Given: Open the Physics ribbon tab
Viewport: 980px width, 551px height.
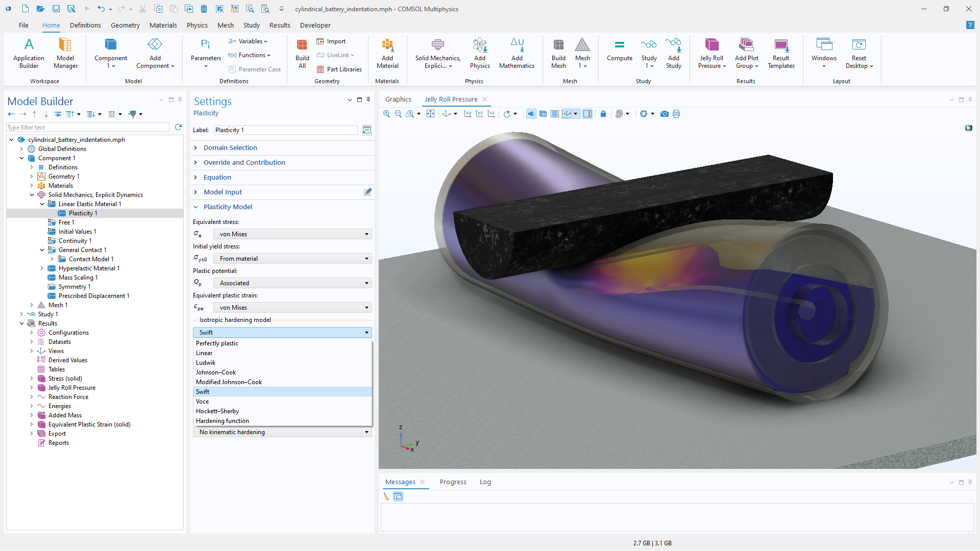Looking at the screenshot, I should coord(197,25).
